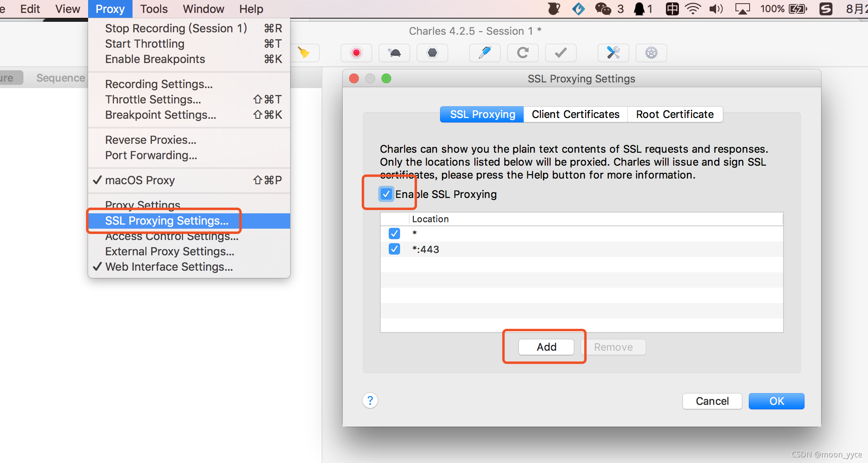The width and height of the screenshot is (868, 463).
Task: Uncheck the * location checkbox
Action: tap(394, 234)
